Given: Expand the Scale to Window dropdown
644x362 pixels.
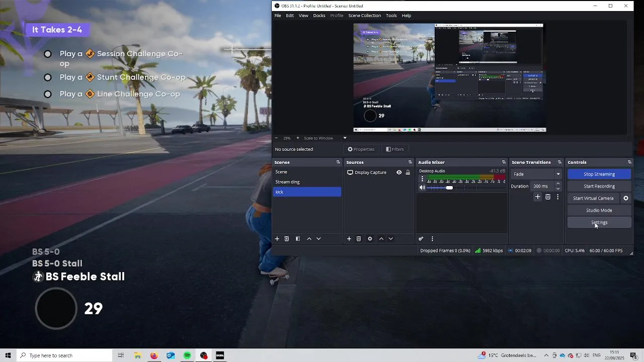Looking at the screenshot, I should coord(345,138).
